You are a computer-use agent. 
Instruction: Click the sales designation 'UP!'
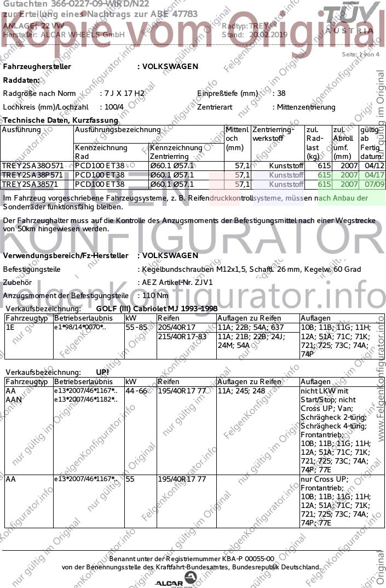102,373
